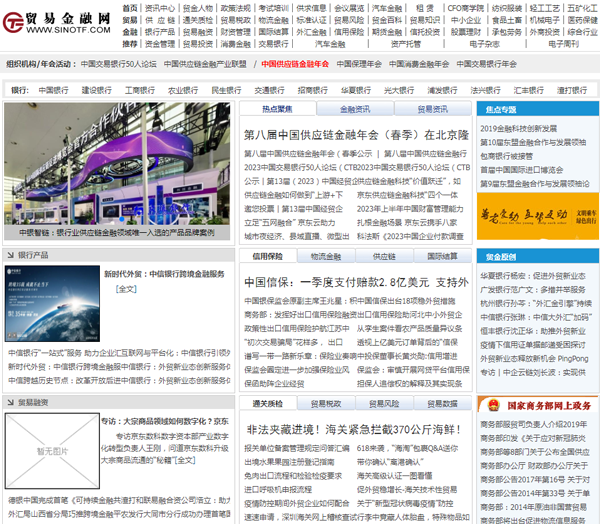Select 财资管理 in the navigation
Viewport: 600px width, 524px height.
coord(235,32)
